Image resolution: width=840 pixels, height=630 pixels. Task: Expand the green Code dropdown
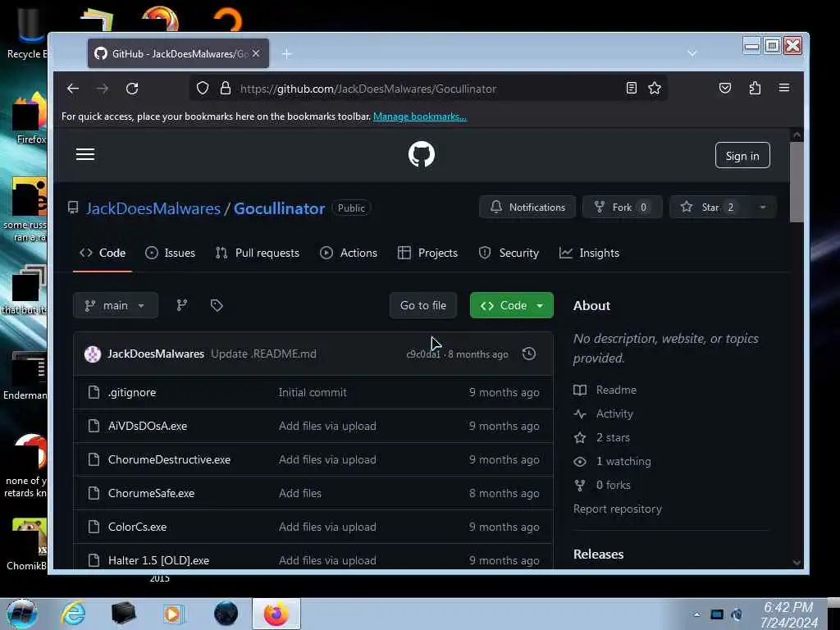[x=512, y=305]
